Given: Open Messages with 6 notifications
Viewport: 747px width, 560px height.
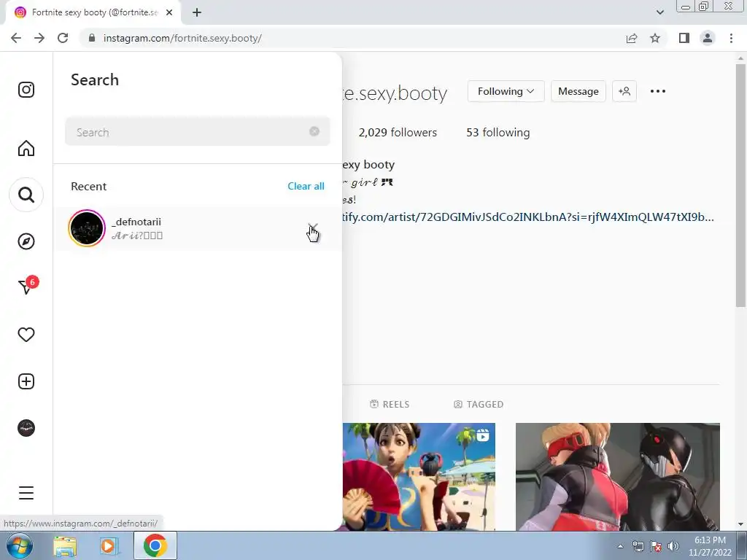Looking at the screenshot, I should (x=28, y=286).
